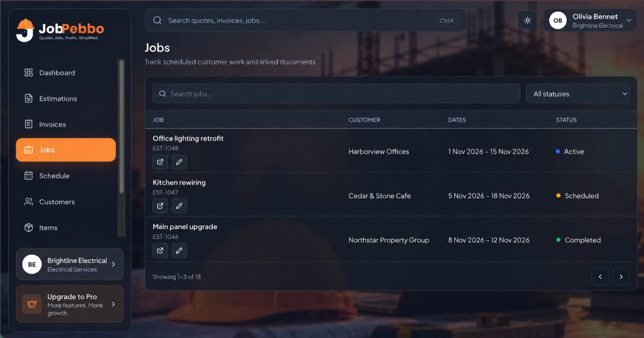Viewport: 644px width, 338px height.
Task: Click the Cedar & Stone Cafe customer cell
Action: click(x=379, y=196)
